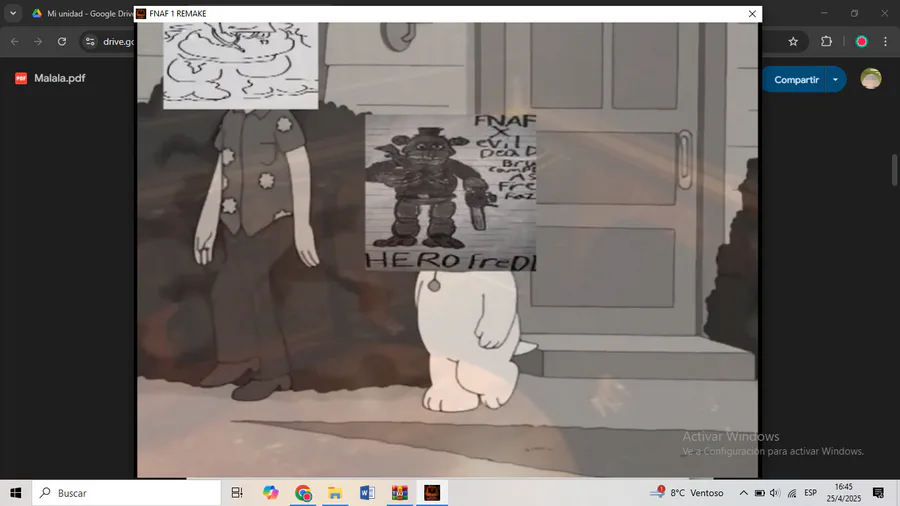Screen dimensions: 900x506
Task: Click the Buscar taskbar search box
Action: click(x=126, y=493)
